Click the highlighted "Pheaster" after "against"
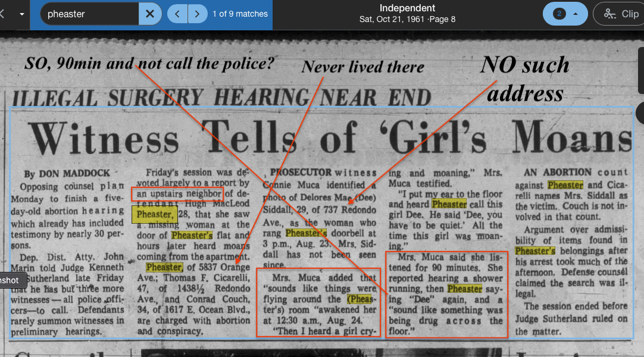Image resolution: width=644 pixels, height=357 pixels. point(565,185)
